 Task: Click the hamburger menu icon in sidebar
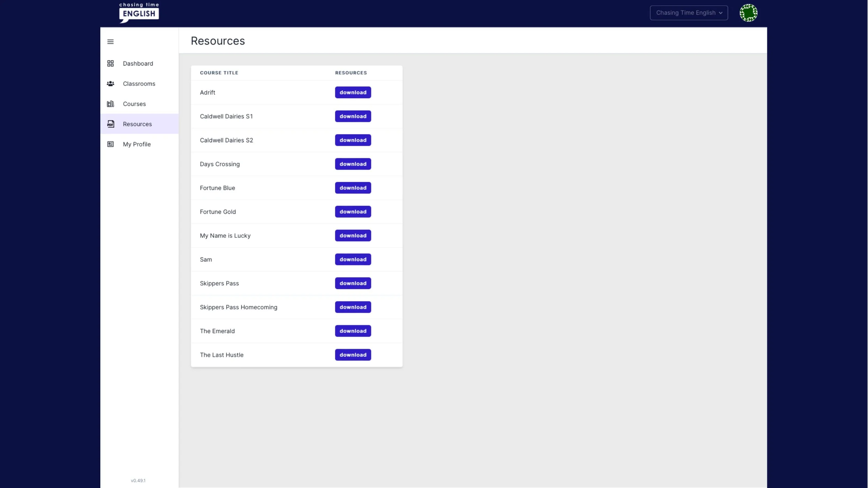(x=110, y=42)
